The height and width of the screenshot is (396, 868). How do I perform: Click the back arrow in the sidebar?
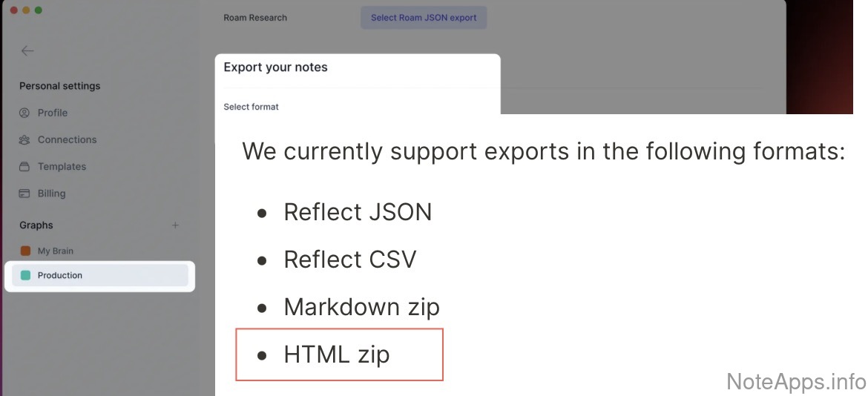pyautogui.click(x=27, y=51)
